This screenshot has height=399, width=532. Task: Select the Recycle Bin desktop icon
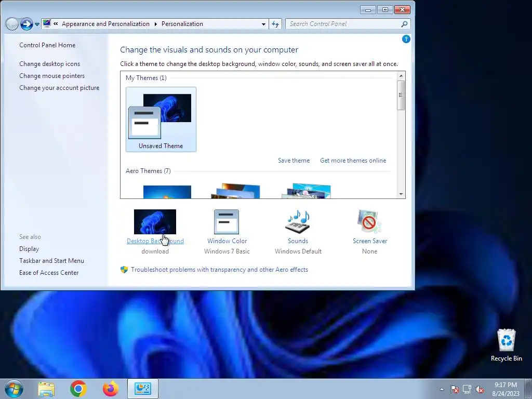[x=506, y=345]
